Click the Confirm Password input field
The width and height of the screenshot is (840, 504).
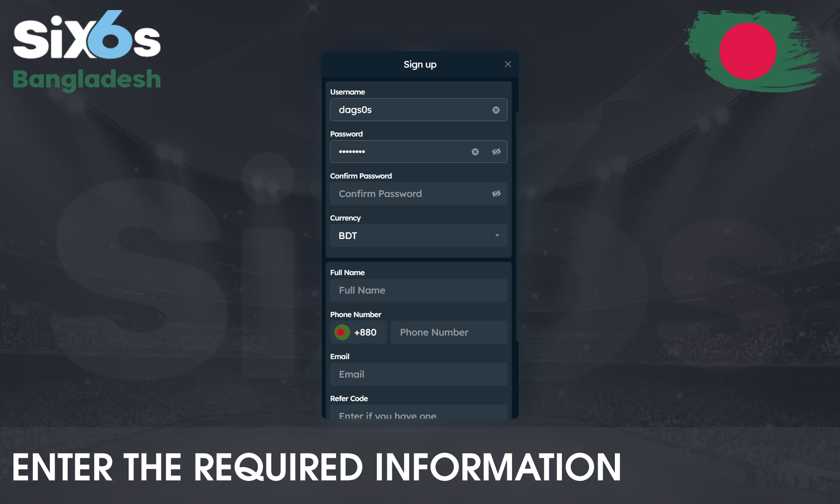pos(418,193)
